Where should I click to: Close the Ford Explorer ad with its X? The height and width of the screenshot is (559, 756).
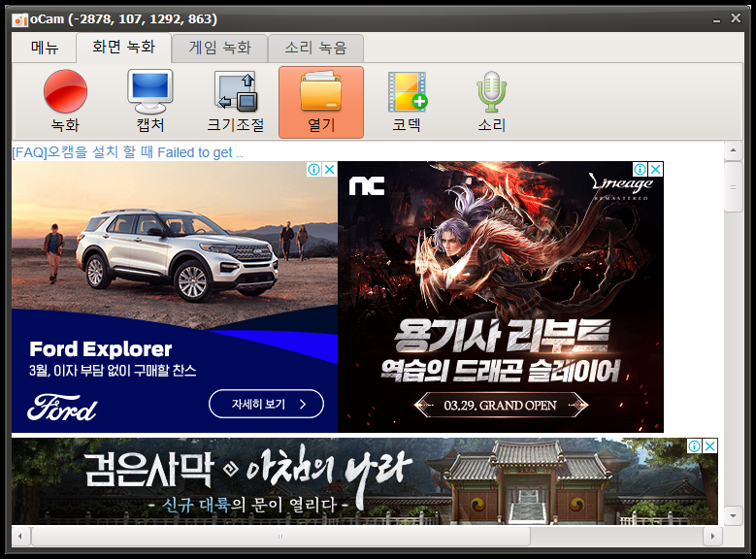point(330,169)
